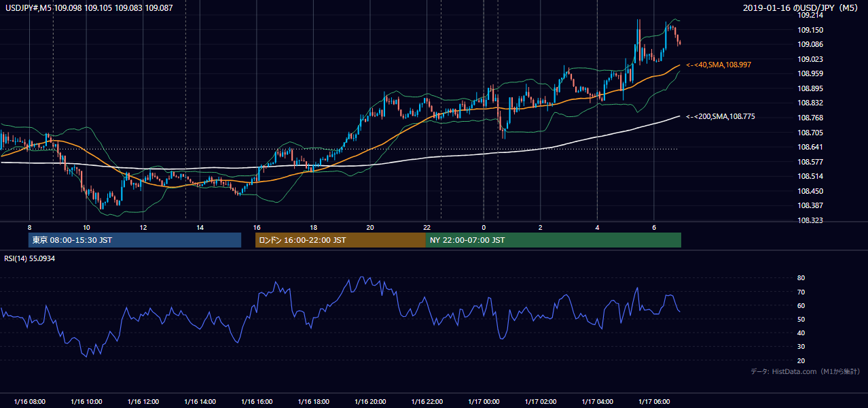Viewport: 868px width, 408px height.
Task: Click the 108.577 price axis label
Action: [811, 162]
